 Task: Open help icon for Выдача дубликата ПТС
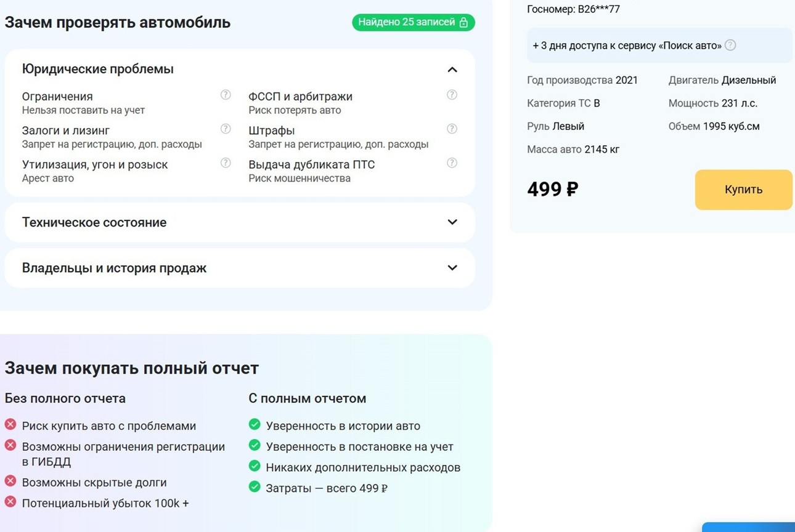(x=452, y=163)
